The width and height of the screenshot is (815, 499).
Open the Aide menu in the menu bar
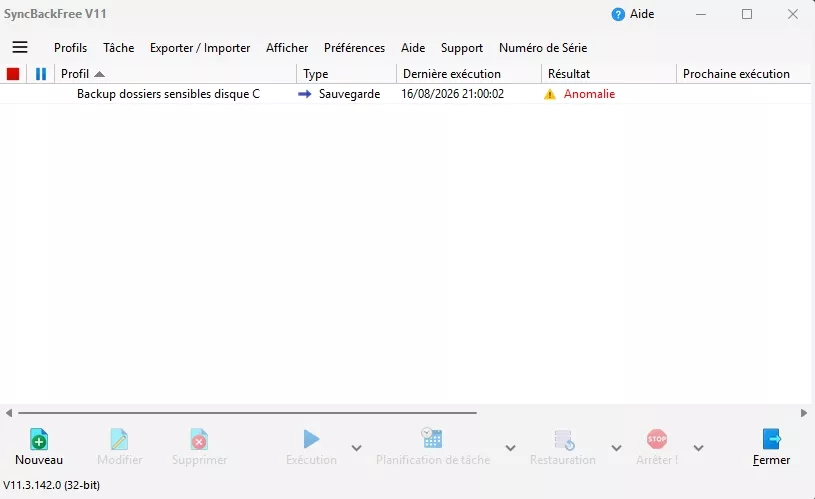(413, 48)
